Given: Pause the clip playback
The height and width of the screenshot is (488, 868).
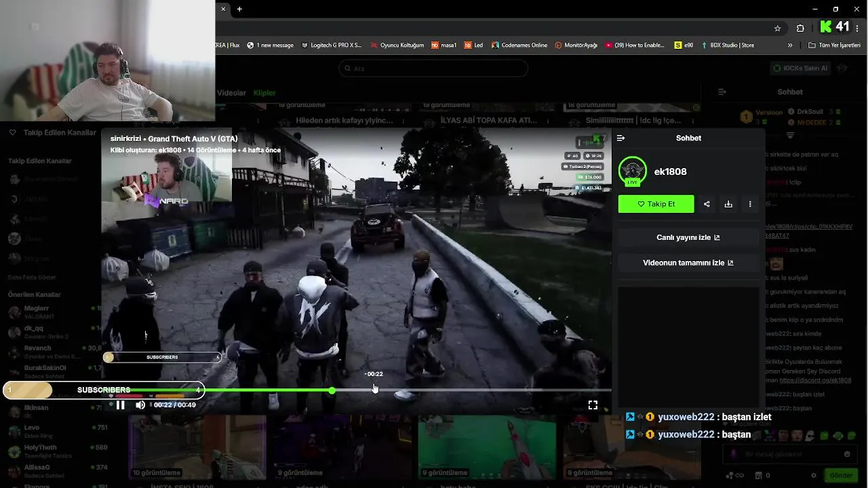Looking at the screenshot, I should [x=120, y=405].
